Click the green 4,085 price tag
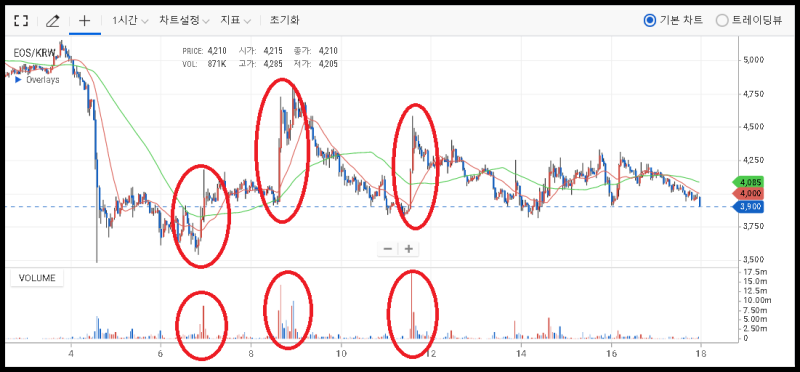The width and height of the screenshot is (800, 372). pos(747,181)
